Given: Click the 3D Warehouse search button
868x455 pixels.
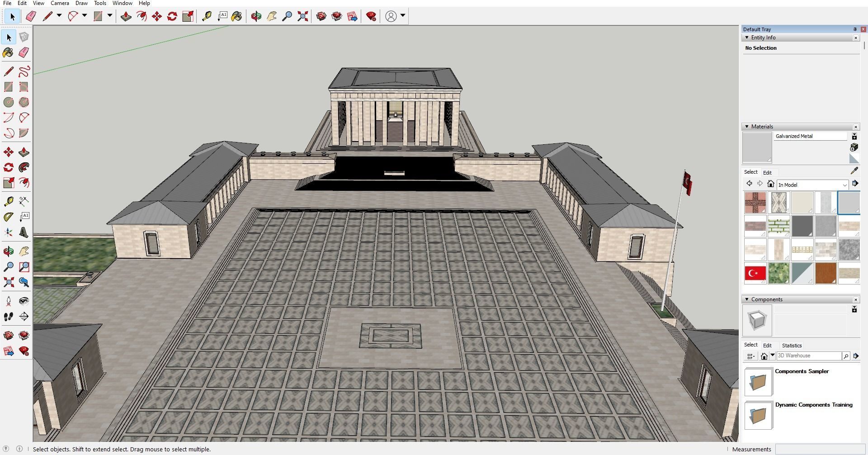Looking at the screenshot, I should point(845,356).
